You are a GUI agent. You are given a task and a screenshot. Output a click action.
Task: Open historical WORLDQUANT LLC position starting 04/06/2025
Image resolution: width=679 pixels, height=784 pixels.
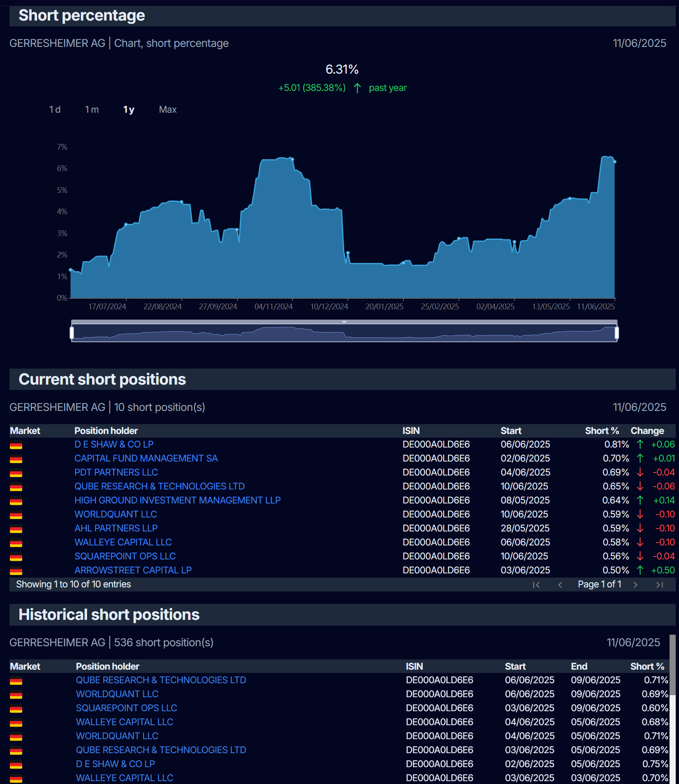[x=117, y=736]
